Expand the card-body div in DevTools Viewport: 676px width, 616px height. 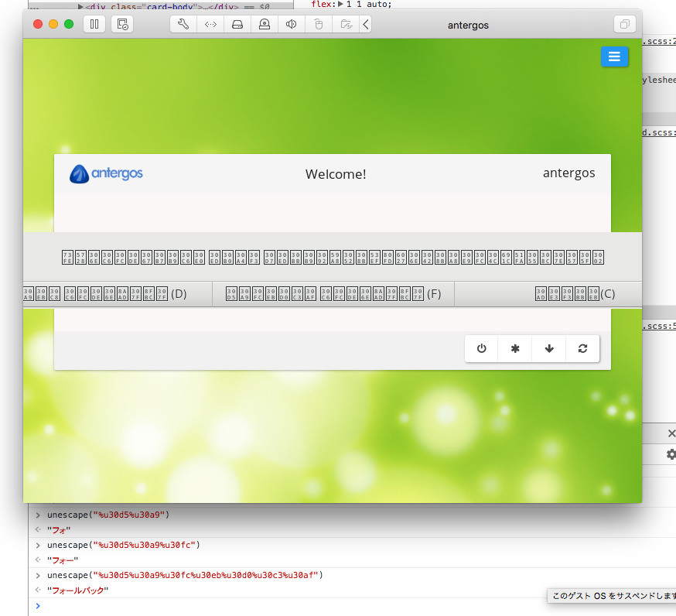[x=80, y=7]
